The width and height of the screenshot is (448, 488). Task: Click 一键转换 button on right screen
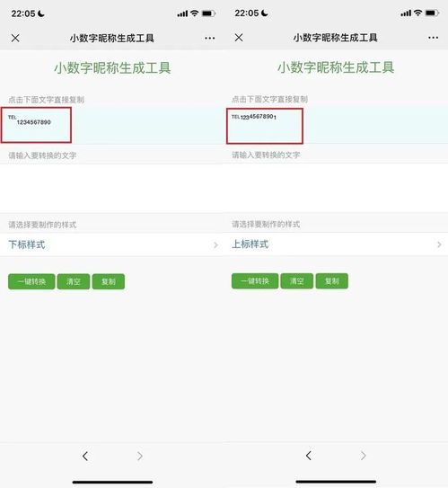[x=255, y=281]
